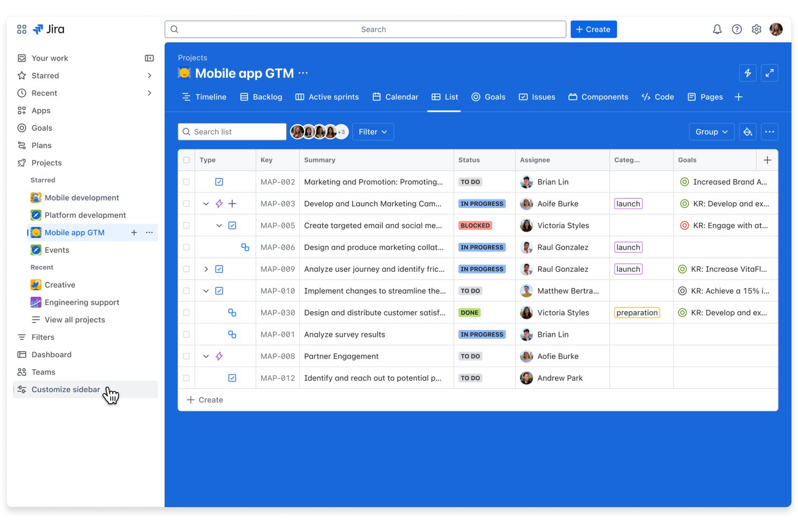Open settings gear icon
The image size is (798, 532).
tap(756, 30)
